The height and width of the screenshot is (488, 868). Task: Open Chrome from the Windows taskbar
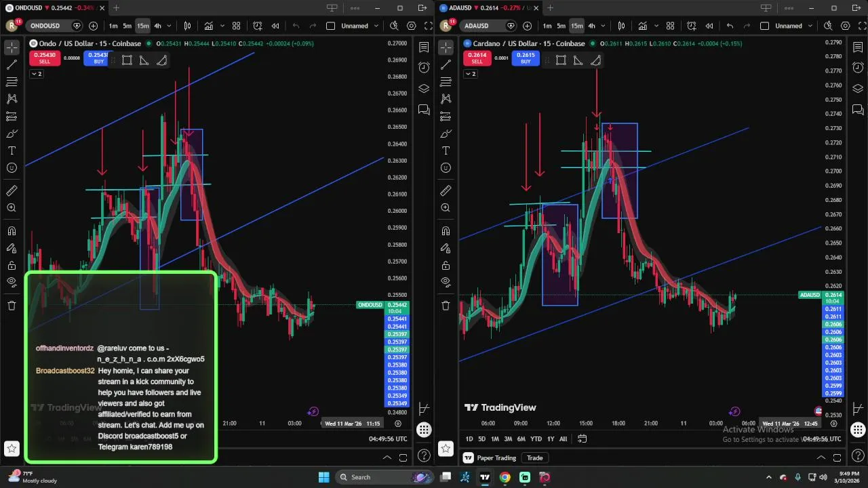tap(505, 477)
